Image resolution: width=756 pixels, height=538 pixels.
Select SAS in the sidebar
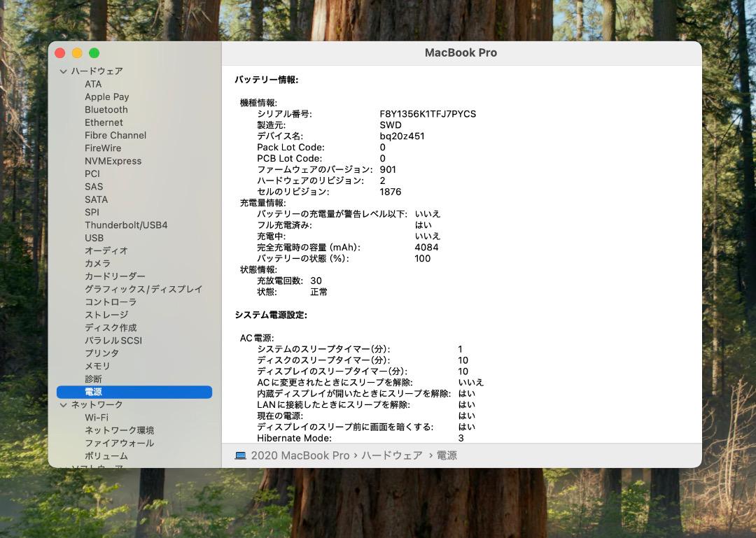(94, 187)
